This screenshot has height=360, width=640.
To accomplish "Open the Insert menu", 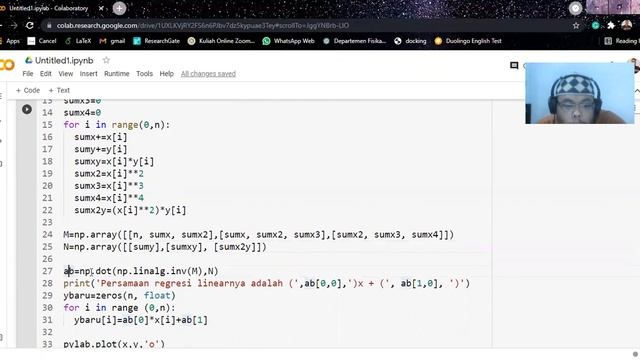I will tap(89, 74).
